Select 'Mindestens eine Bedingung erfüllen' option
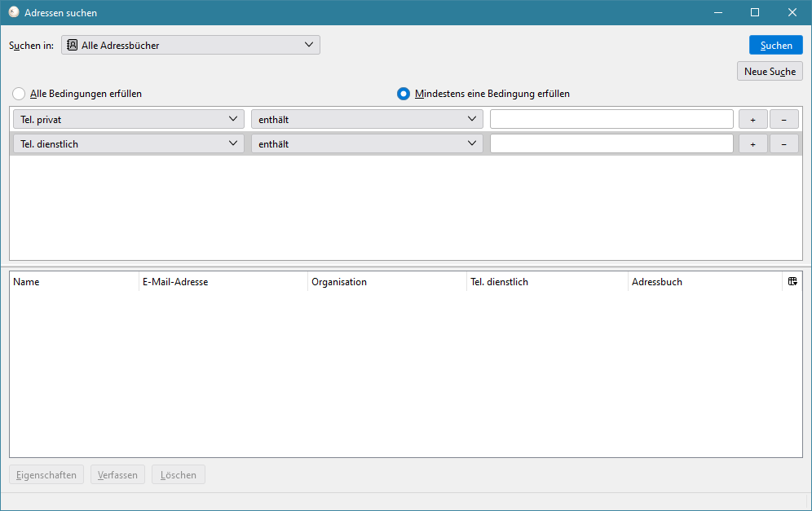The height and width of the screenshot is (511, 812). click(x=404, y=94)
